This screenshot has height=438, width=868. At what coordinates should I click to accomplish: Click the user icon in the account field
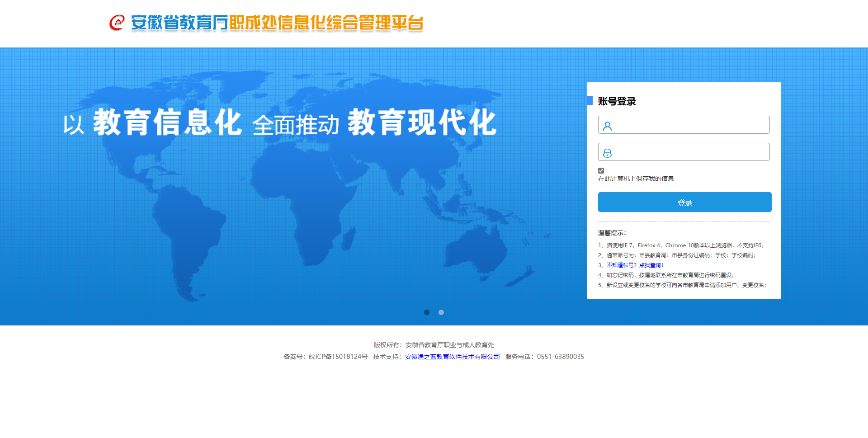[x=607, y=126]
